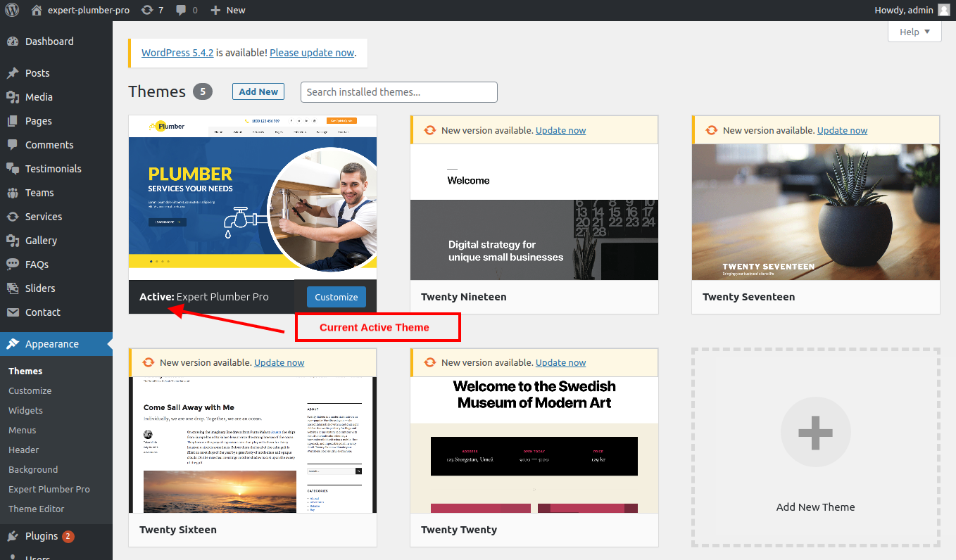
Task: Click the Gallery icon in sidebar
Action: pos(13,241)
